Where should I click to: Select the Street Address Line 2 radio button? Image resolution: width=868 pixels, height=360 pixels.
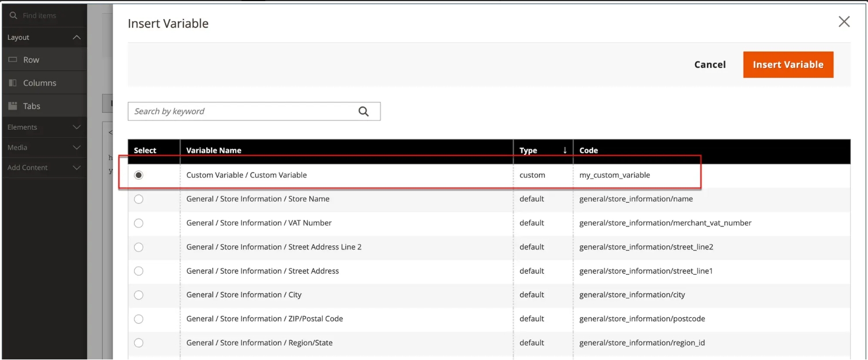[138, 247]
